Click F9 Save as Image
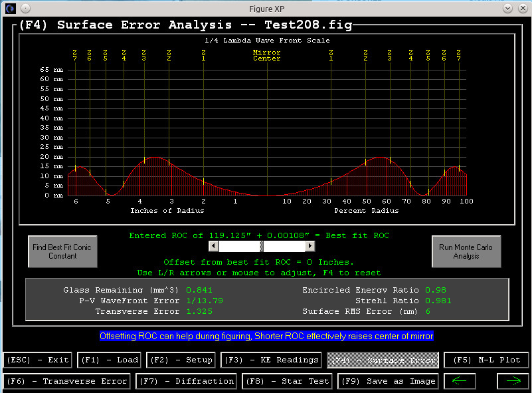The width and height of the screenshot is (532, 393). (388, 381)
